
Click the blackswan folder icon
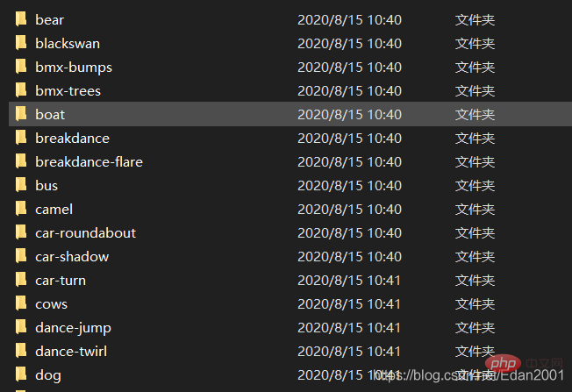click(x=21, y=43)
